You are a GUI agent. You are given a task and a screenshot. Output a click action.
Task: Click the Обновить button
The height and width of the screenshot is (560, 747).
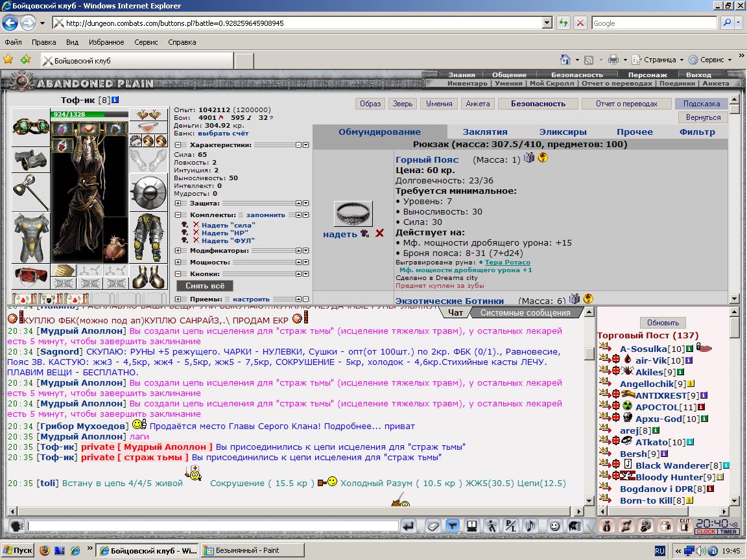[663, 322]
